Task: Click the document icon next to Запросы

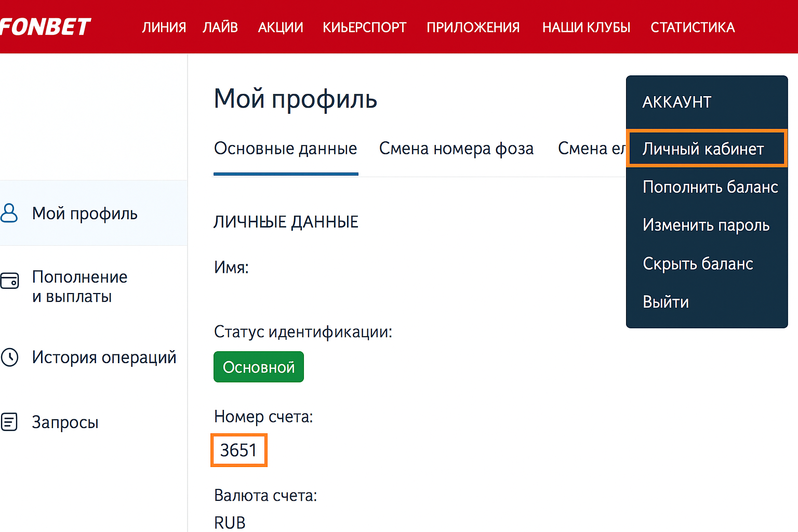Action: tap(9, 422)
